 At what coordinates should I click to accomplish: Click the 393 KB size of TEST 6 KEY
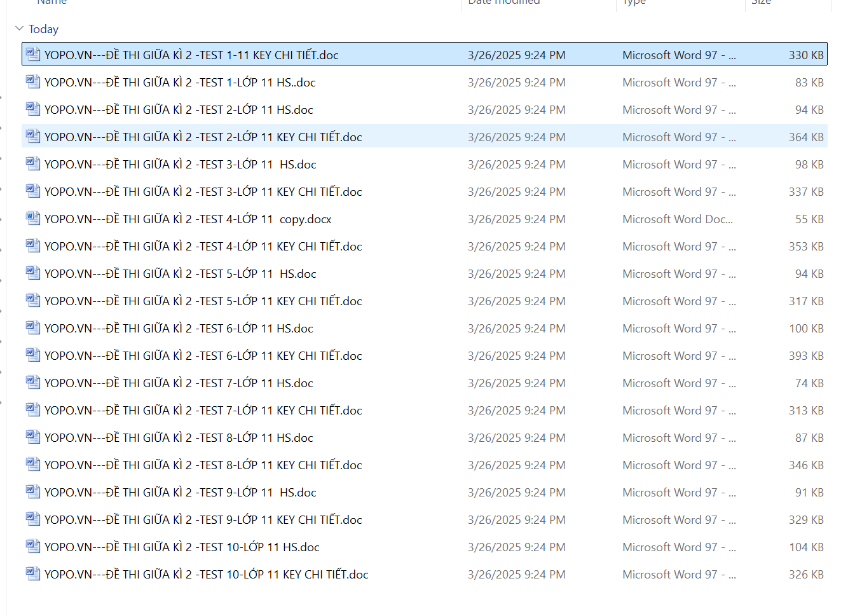(x=805, y=356)
